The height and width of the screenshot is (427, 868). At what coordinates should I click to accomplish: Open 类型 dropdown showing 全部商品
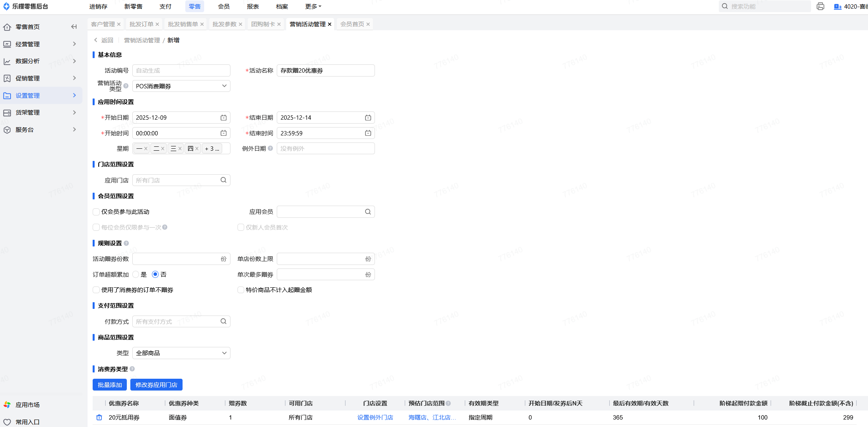181,353
